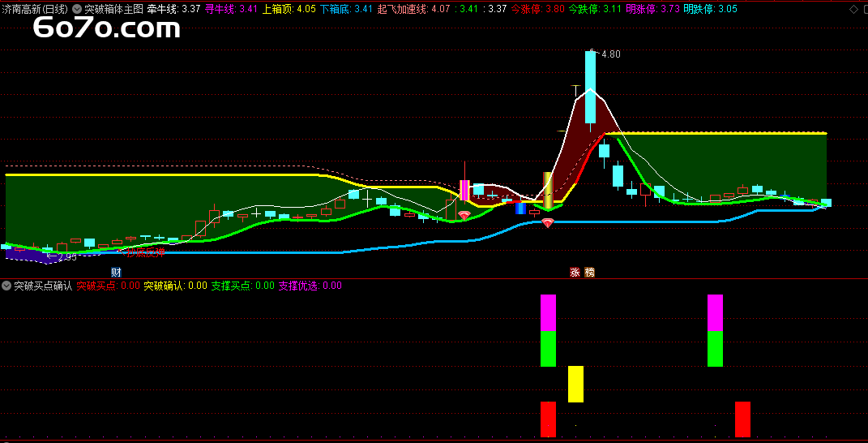Select the 突破买点确认 indicator name
This screenshot has height=443, width=868.
[x=43, y=286]
